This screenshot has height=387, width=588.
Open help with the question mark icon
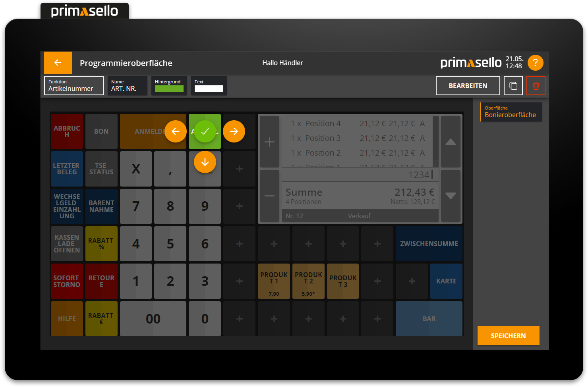pyautogui.click(x=535, y=63)
